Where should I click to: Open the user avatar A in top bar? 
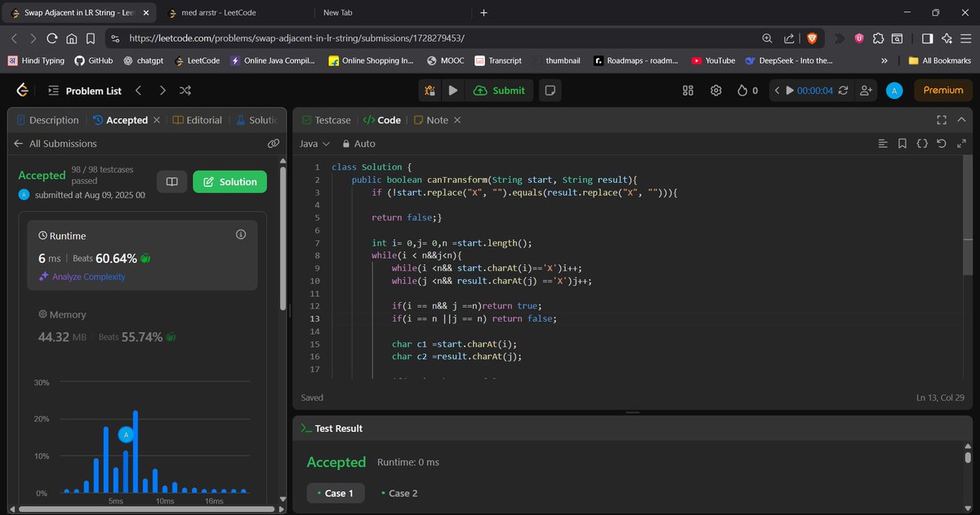coord(894,91)
